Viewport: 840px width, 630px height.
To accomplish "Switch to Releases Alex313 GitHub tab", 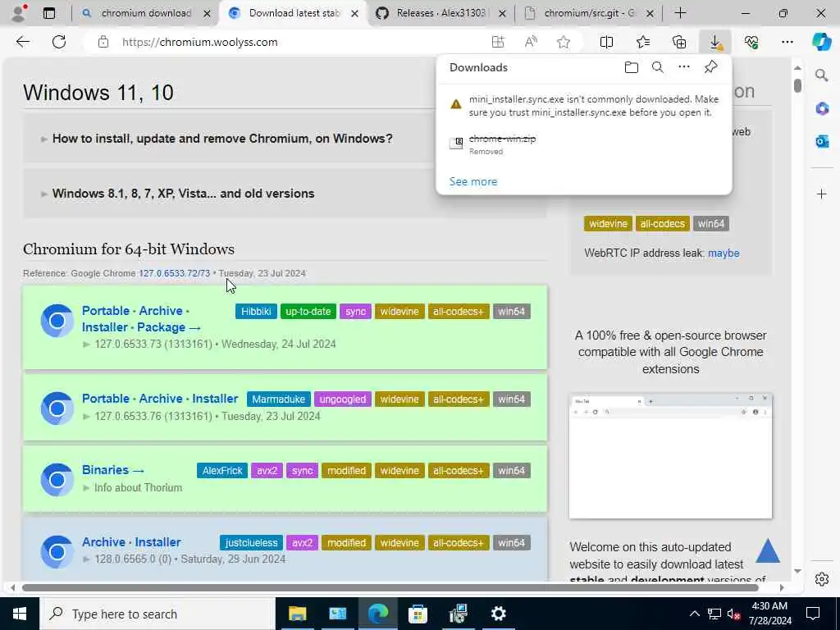I will [x=441, y=13].
